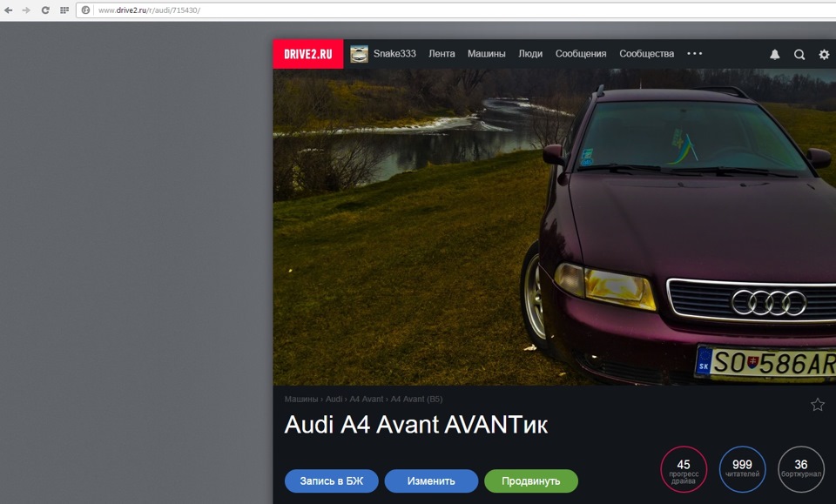Viewport: 836px width, 504px height.
Task: Open the Сообщения menu item
Action: [x=581, y=54]
